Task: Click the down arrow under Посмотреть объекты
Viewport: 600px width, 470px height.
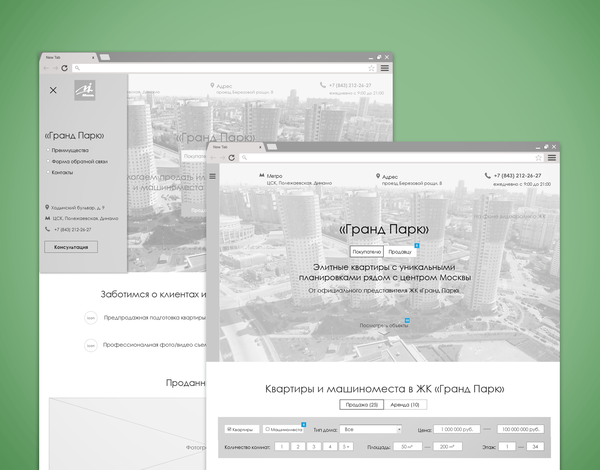Action: click(384, 333)
